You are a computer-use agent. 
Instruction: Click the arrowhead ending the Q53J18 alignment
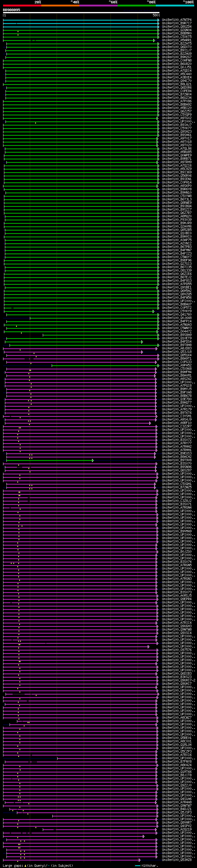pyautogui.click(x=142, y=352)
